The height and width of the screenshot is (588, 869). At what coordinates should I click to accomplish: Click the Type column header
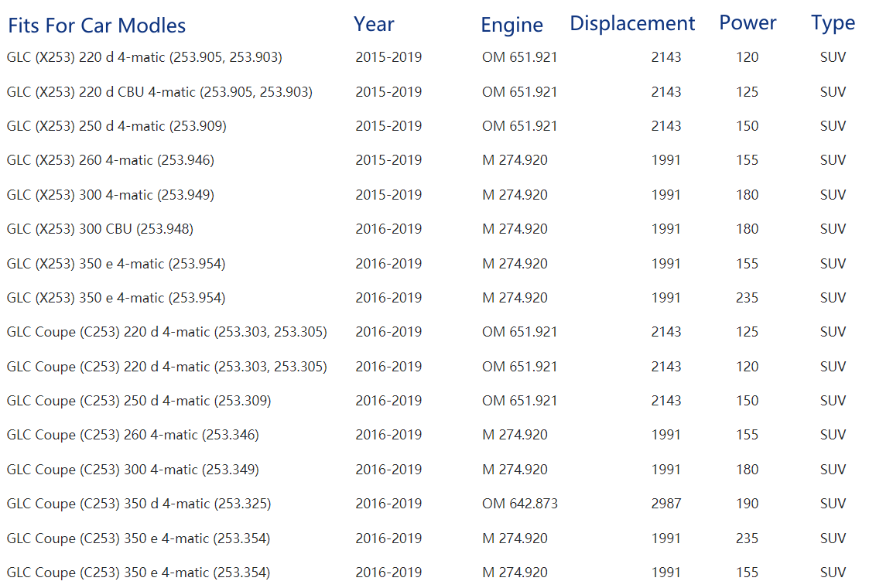(x=833, y=23)
